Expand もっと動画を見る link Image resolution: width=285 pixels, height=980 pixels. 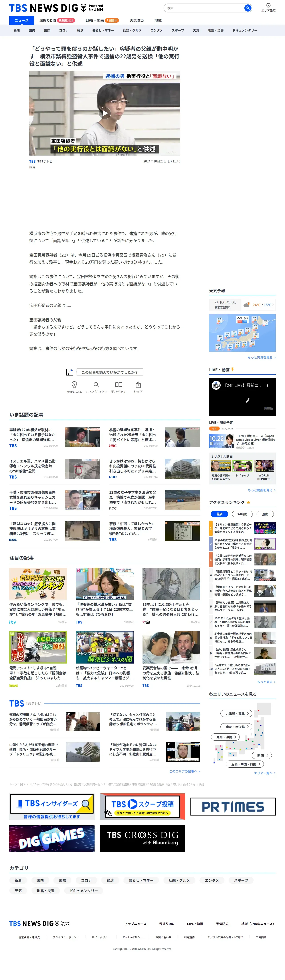(x=261, y=490)
